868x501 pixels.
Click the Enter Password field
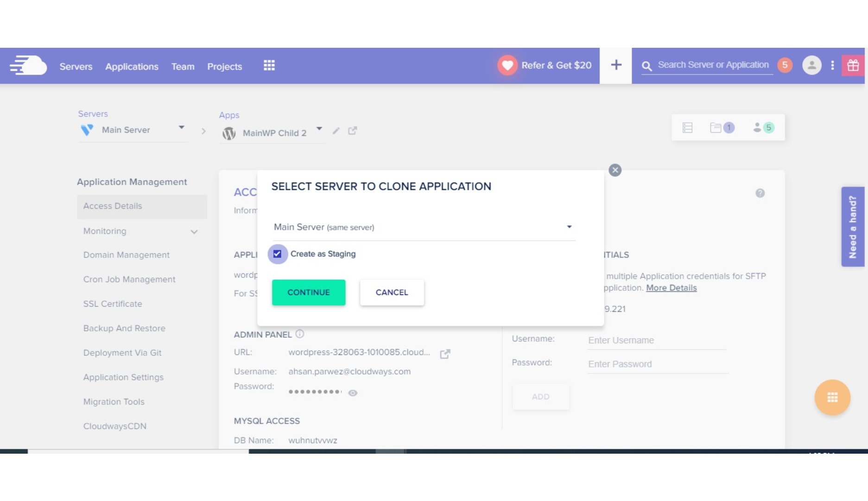click(657, 364)
